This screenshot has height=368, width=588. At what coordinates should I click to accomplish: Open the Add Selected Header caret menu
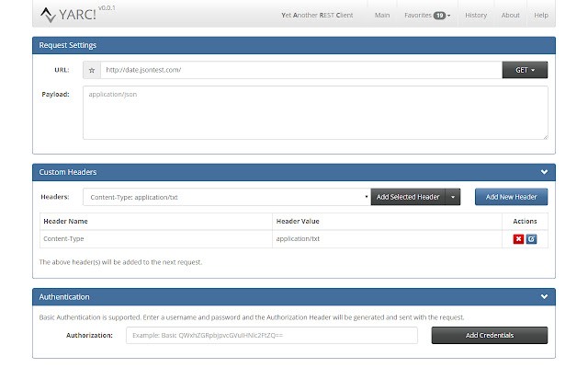[450, 197]
